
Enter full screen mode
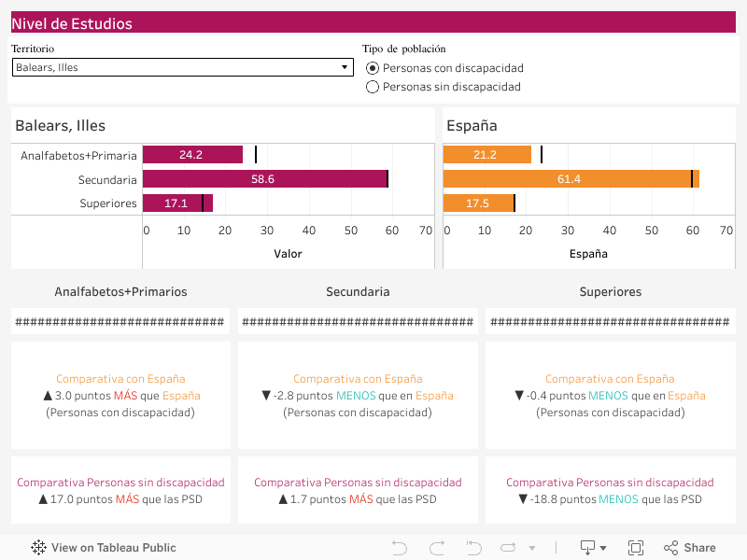(x=636, y=548)
